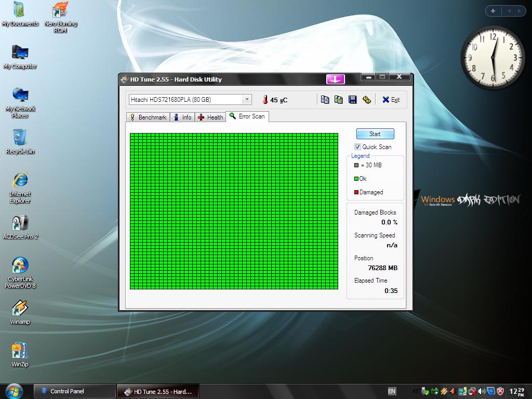Expand the Hitachi drive selection dropdown
Viewport: 532px width, 399px height.
pos(247,100)
